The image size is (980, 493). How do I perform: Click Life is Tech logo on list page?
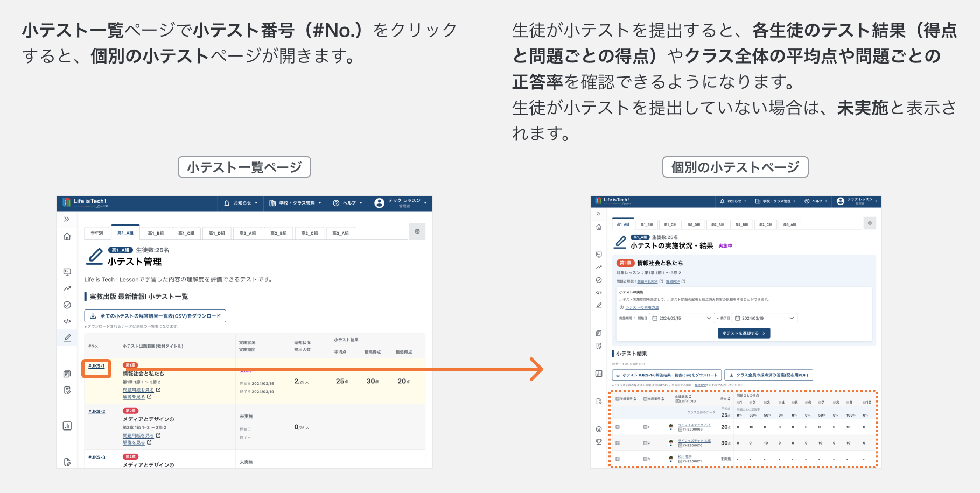coord(86,202)
